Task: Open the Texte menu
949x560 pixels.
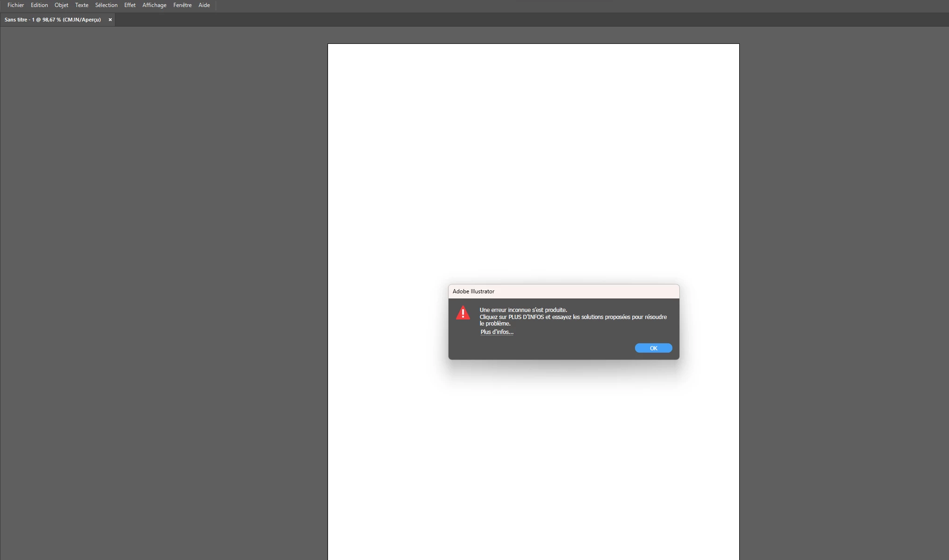Action: 82,5
